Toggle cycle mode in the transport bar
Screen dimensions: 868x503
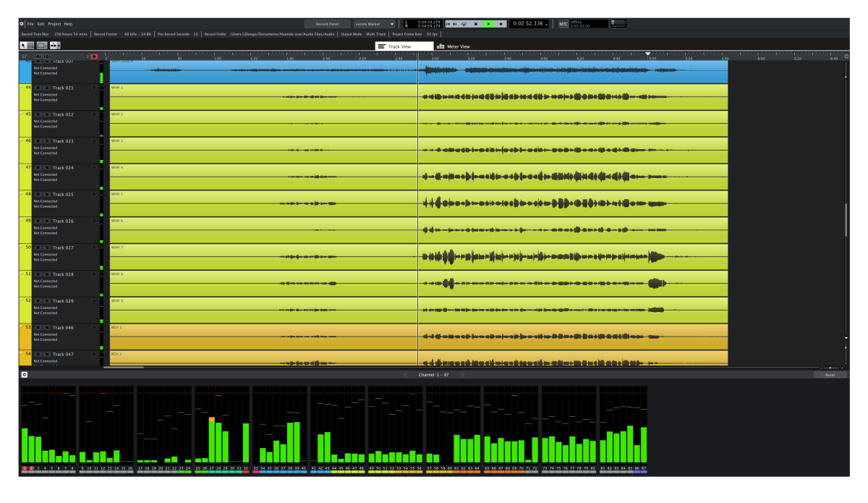[464, 24]
